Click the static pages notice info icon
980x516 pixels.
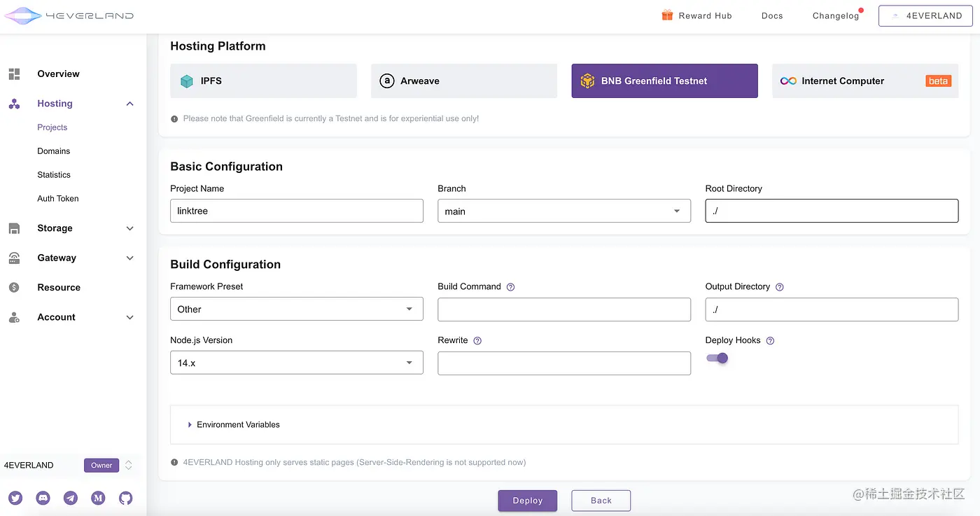[174, 463]
